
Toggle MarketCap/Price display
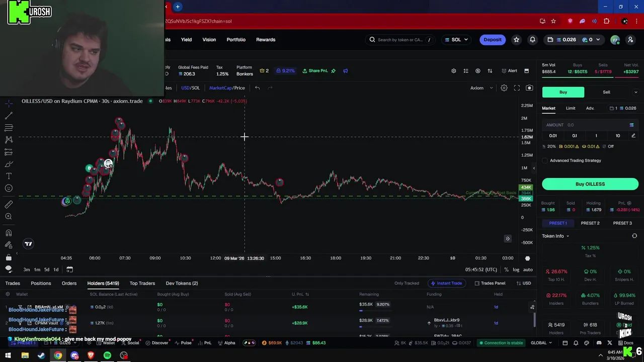point(227,88)
